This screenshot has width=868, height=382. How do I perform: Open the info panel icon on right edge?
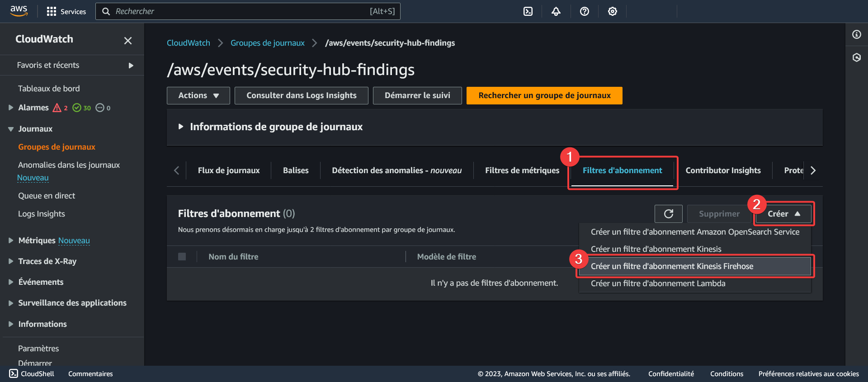(857, 34)
